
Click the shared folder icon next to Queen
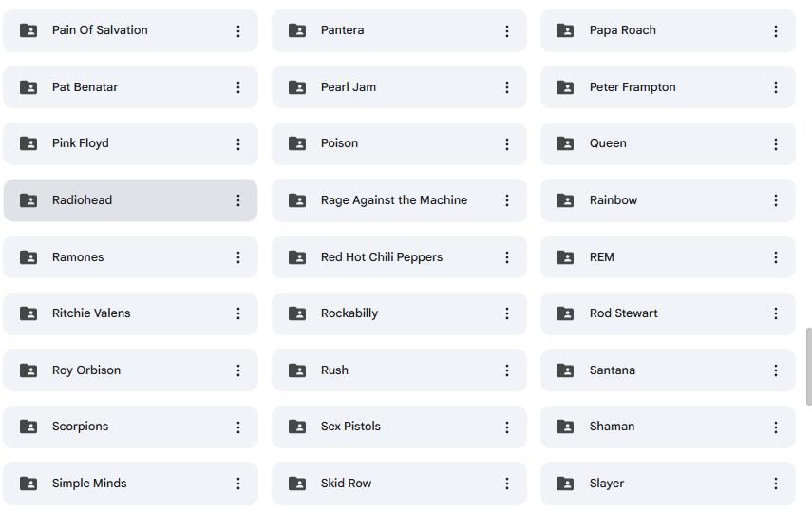coord(565,143)
